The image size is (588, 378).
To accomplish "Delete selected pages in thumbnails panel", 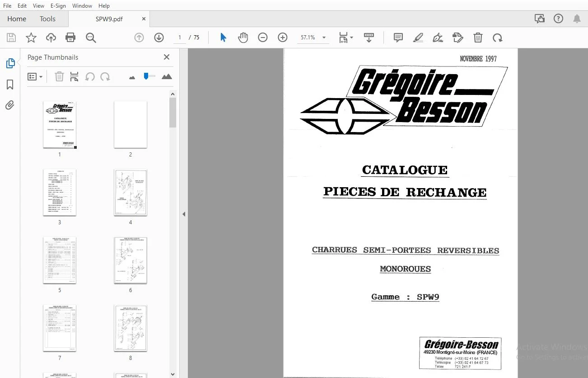I will [59, 77].
